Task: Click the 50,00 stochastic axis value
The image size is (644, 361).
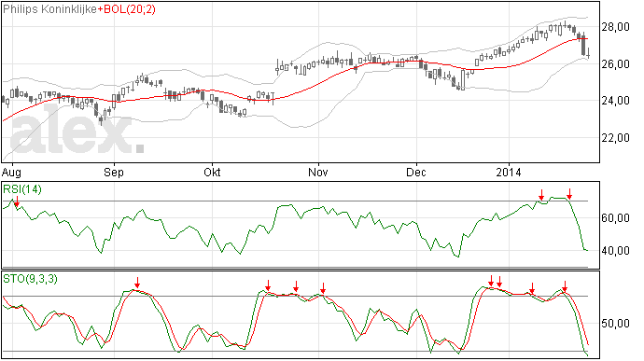Action: coord(615,324)
